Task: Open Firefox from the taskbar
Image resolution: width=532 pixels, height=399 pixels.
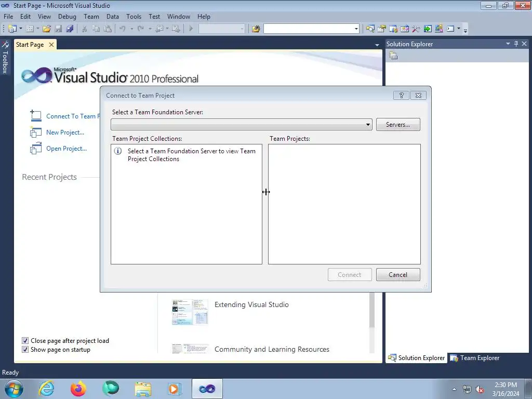Action: tap(78, 389)
